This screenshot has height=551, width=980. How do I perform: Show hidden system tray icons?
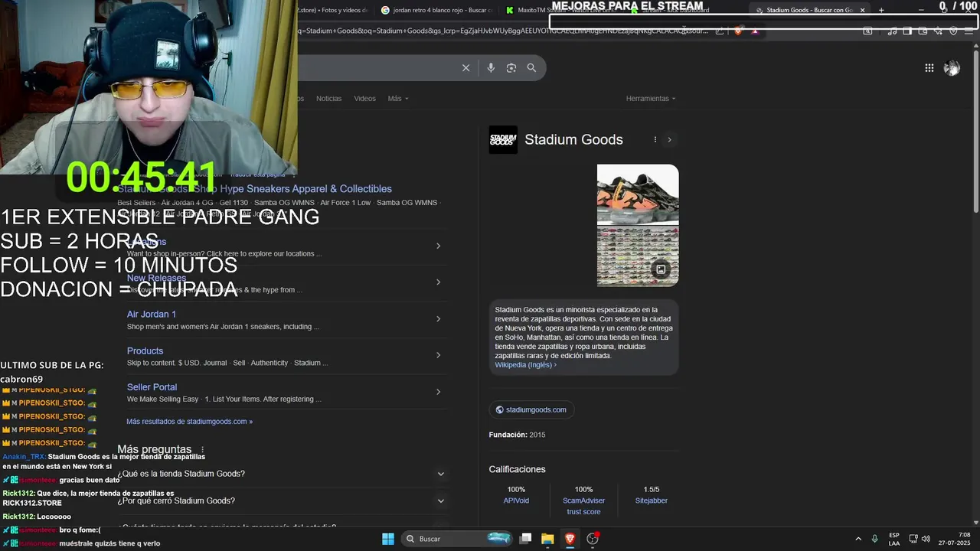(857, 539)
